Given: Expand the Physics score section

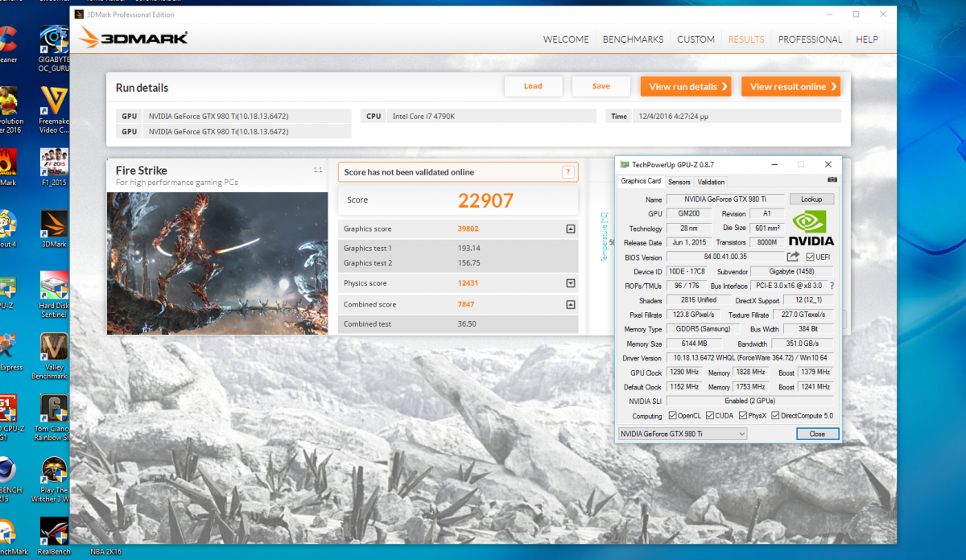Looking at the screenshot, I should coord(571,283).
